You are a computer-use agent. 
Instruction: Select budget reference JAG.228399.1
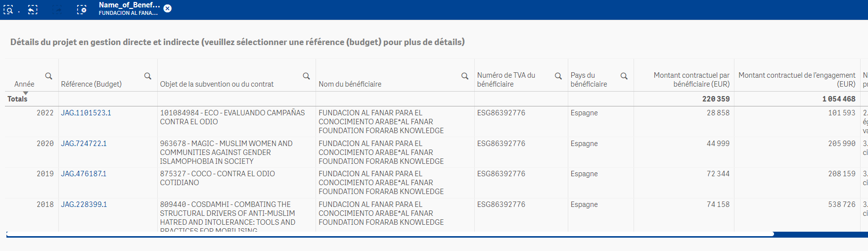[84, 204]
